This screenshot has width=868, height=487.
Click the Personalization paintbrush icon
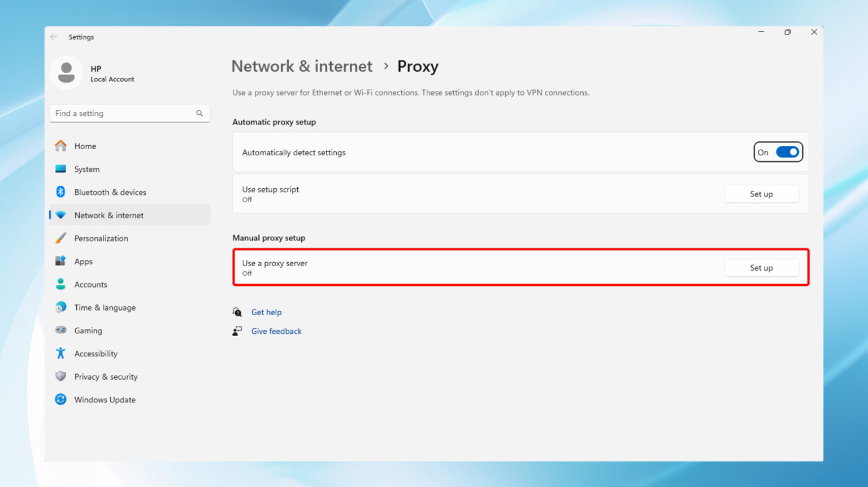pyautogui.click(x=60, y=238)
